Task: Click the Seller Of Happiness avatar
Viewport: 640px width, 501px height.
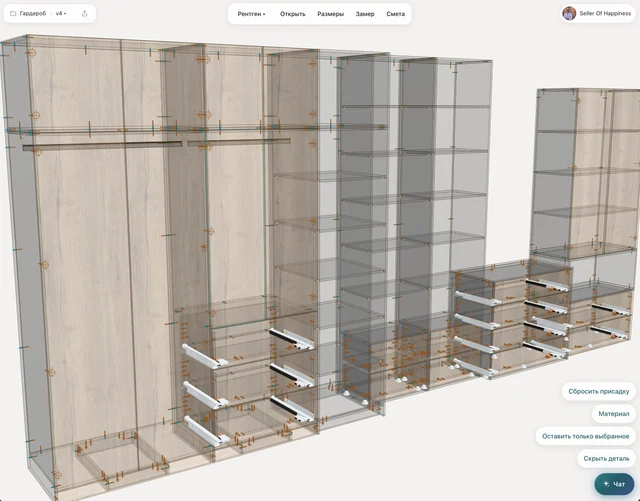Action: click(569, 13)
